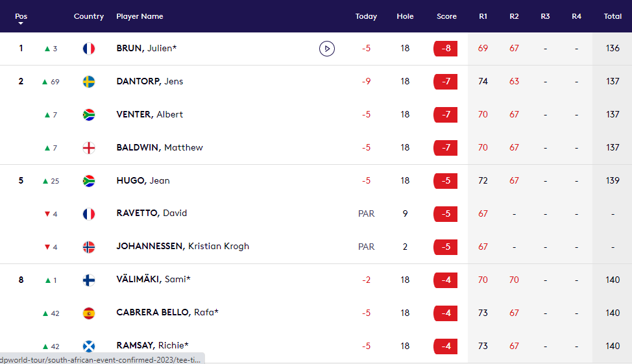632x364 pixels.
Task: Click South Africa flag beside Venter
Action: (89, 115)
